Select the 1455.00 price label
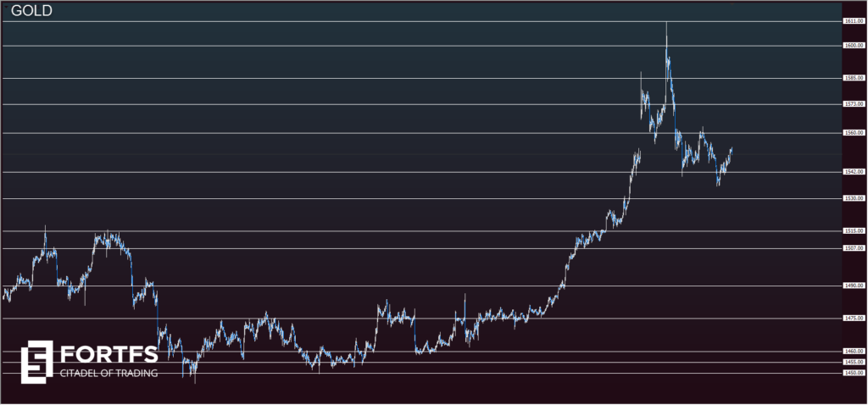Viewport: 868px width, 405px height. tap(854, 362)
